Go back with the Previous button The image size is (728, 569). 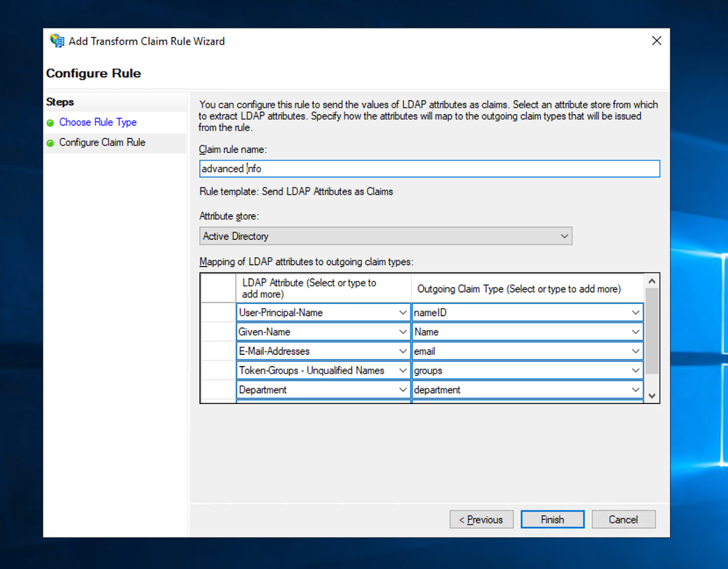481,519
